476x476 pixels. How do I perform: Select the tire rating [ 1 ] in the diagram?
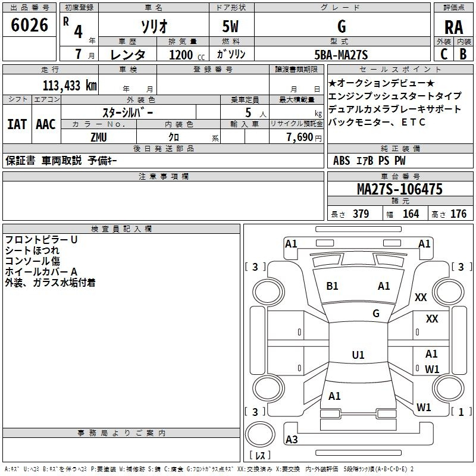click(x=462, y=412)
